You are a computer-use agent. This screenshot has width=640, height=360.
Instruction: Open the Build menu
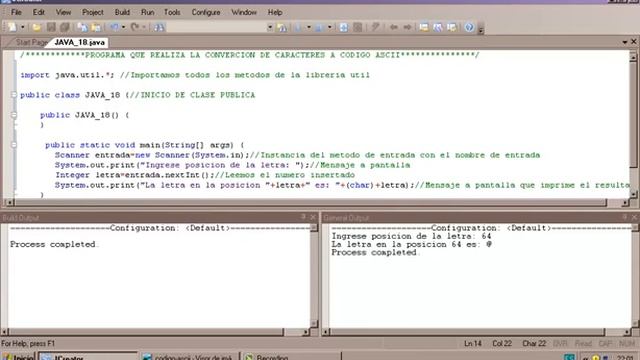click(122, 12)
